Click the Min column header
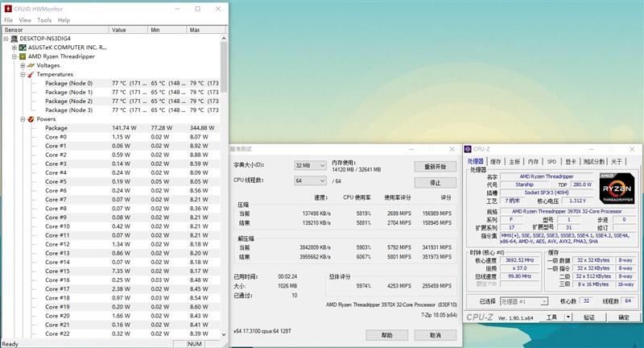This screenshot has width=644, height=348. [x=167, y=30]
